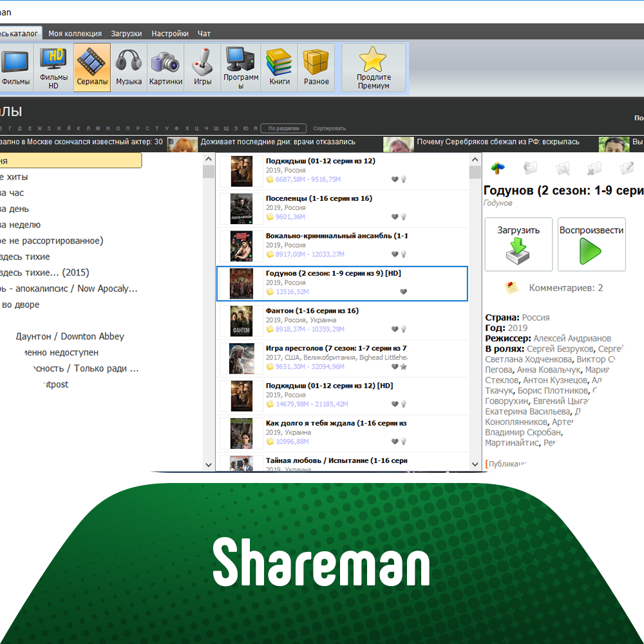
Task: Click up arrow of series list scrollbar
Action: [x=475, y=159]
